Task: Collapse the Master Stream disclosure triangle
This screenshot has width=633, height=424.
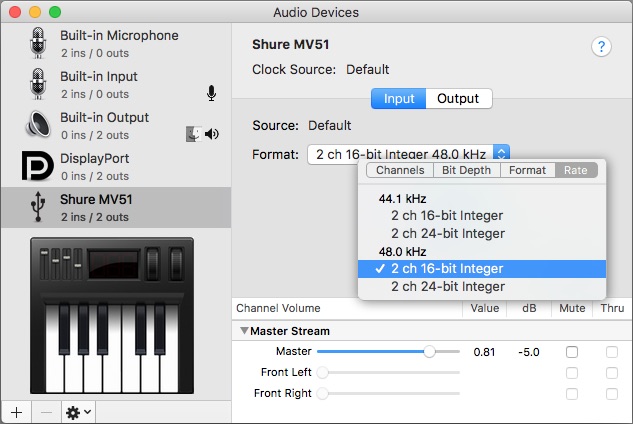Action: [243, 331]
